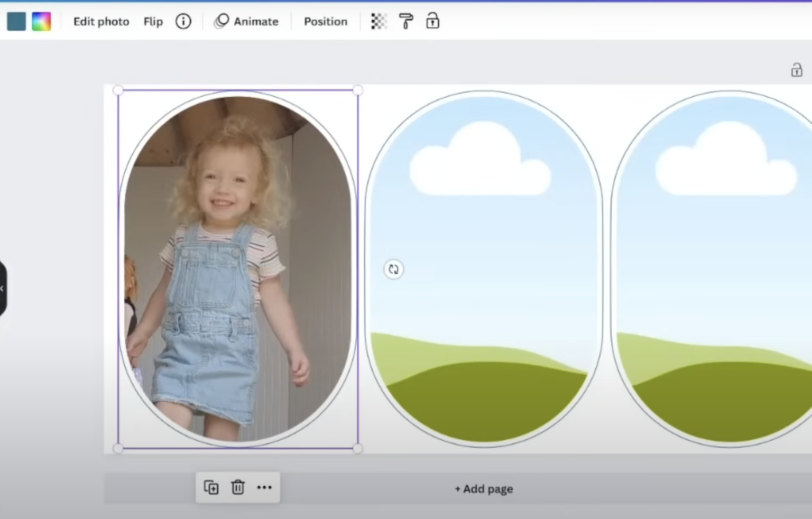Open the page's more options ellipsis icon
812x519 pixels.
[264, 487]
